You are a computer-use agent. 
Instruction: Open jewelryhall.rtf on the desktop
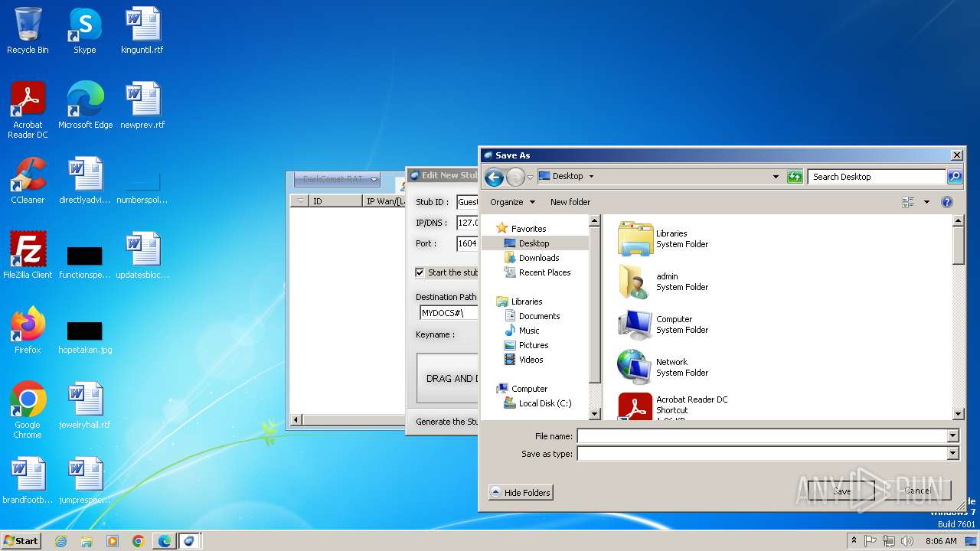85,406
